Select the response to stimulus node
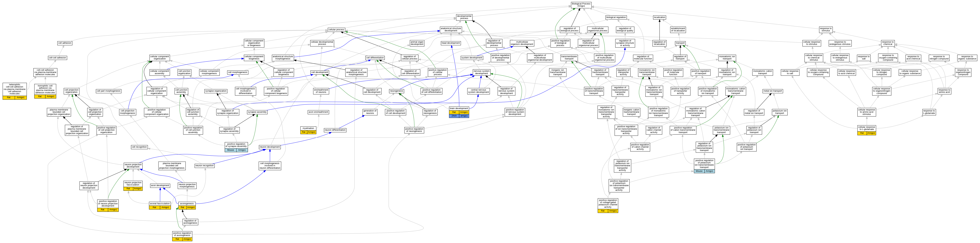Image resolution: width=980 pixels, height=243 pixels. point(826,29)
